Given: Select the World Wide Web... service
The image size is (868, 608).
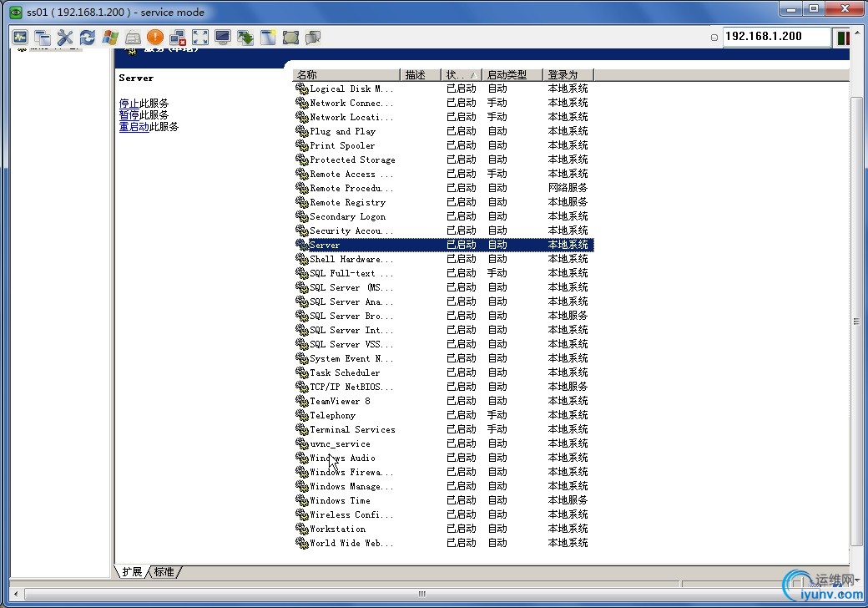Looking at the screenshot, I should 443,543.
